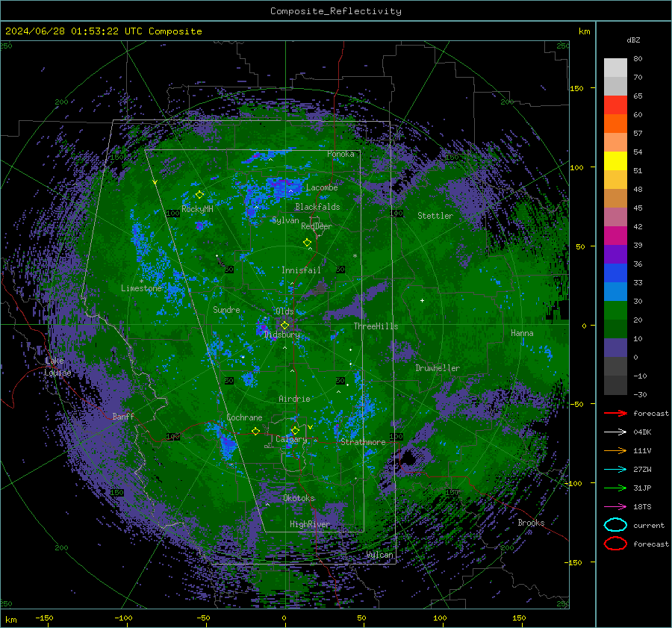The width and height of the screenshot is (672, 628).
Task: Select the red forecast ellipse symbol
Action: coord(615,544)
